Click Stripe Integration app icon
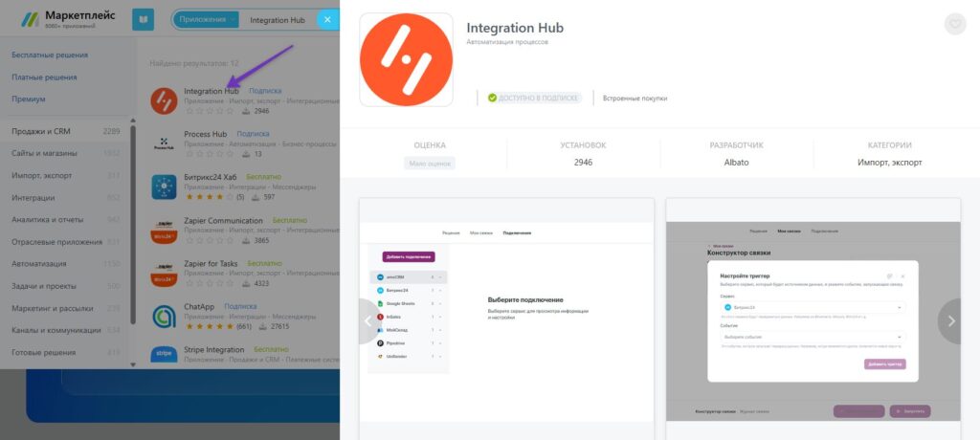 (164, 355)
